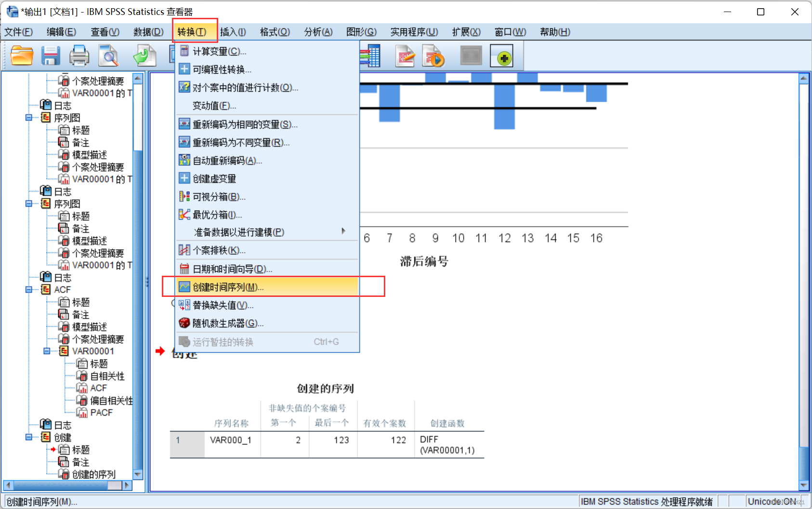Open print preview from the toolbar
The width and height of the screenshot is (812, 509).
108,55
